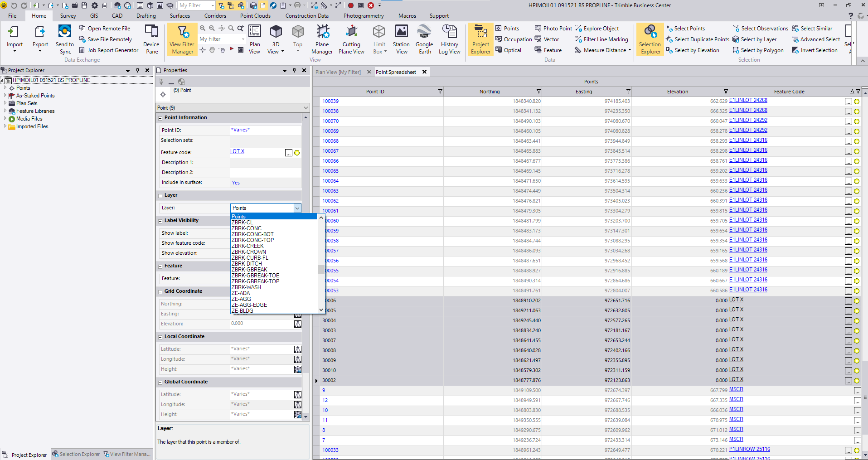Open the 3D View
The height and width of the screenshot is (460, 868).
coord(275,39)
